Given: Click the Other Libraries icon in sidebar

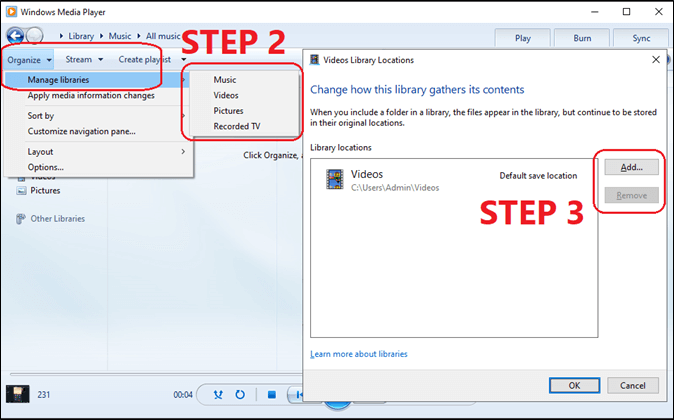Looking at the screenshot, I should (20, 219).
